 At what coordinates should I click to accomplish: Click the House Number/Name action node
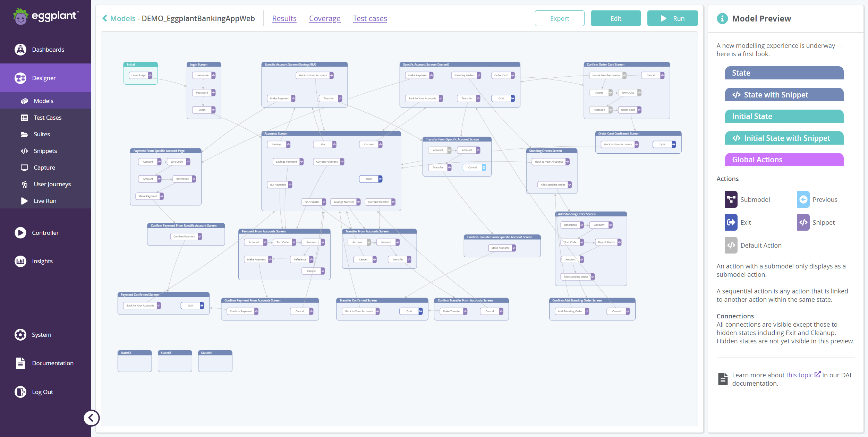tap(608, 75)
